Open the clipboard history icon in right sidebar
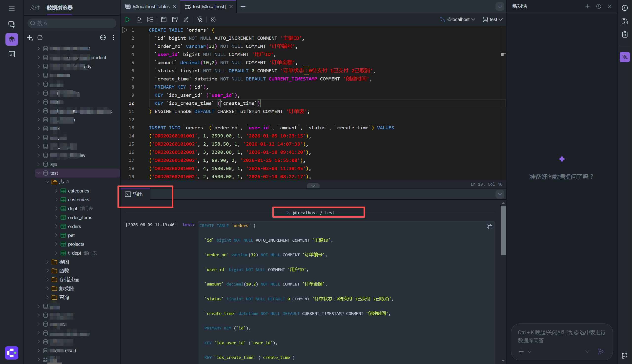This screenshot has height=364, width=632. tap(625, 21)
